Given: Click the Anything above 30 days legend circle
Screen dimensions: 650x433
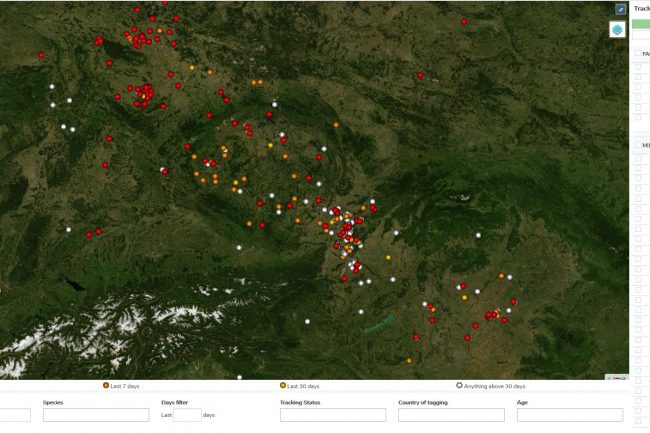Looking at the screenshot, I should (x=459, y=385).
